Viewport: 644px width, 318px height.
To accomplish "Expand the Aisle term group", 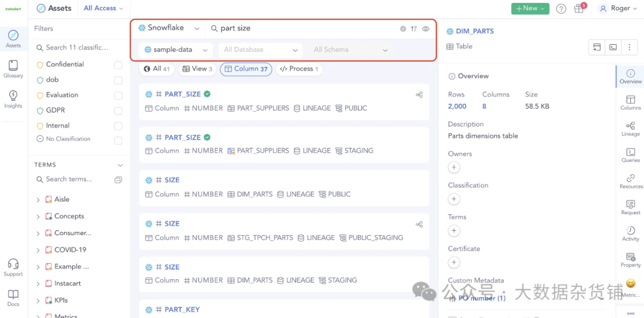I will click(x=38, y=200).
